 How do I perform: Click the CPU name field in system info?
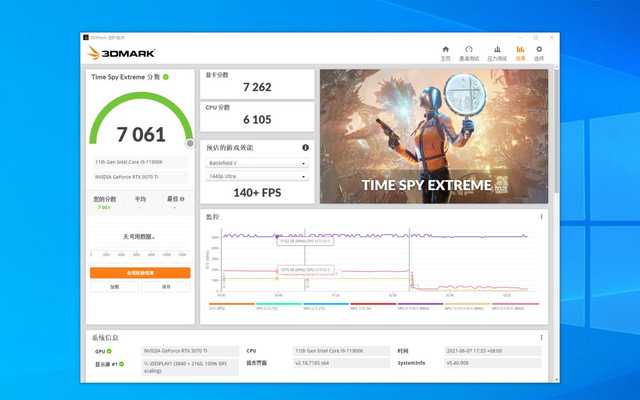342,351
